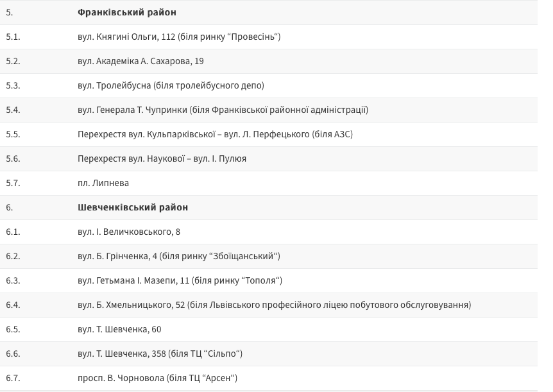This screenshot has width=553, height=392.
Task: Select the Кульпарківської – Перфецького intersection row
Action: pyautogui.click(x=215, y=134)
